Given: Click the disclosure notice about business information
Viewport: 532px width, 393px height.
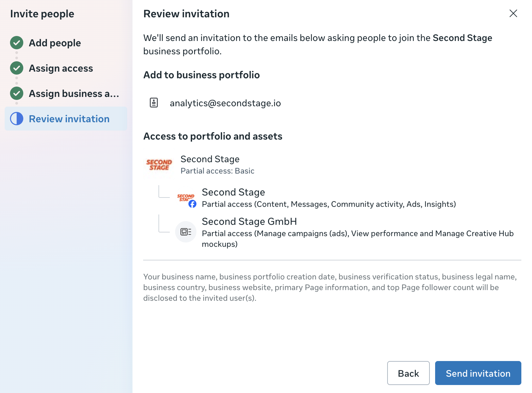Looking at the screenshot, I should [x=330, y=287].
